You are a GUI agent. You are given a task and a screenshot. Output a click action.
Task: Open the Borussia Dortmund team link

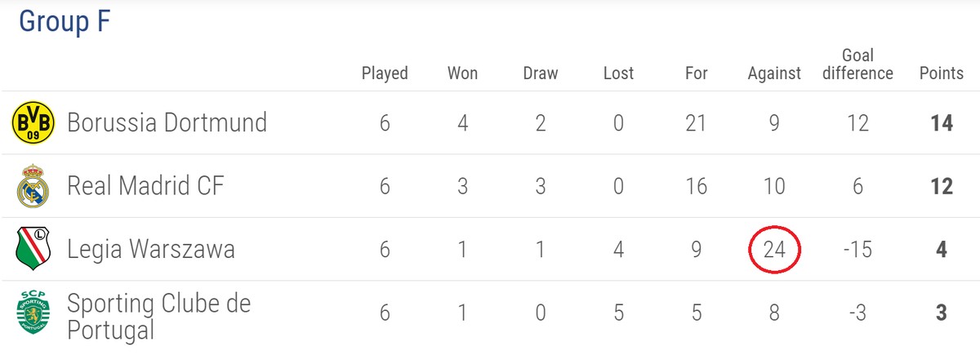167,123
